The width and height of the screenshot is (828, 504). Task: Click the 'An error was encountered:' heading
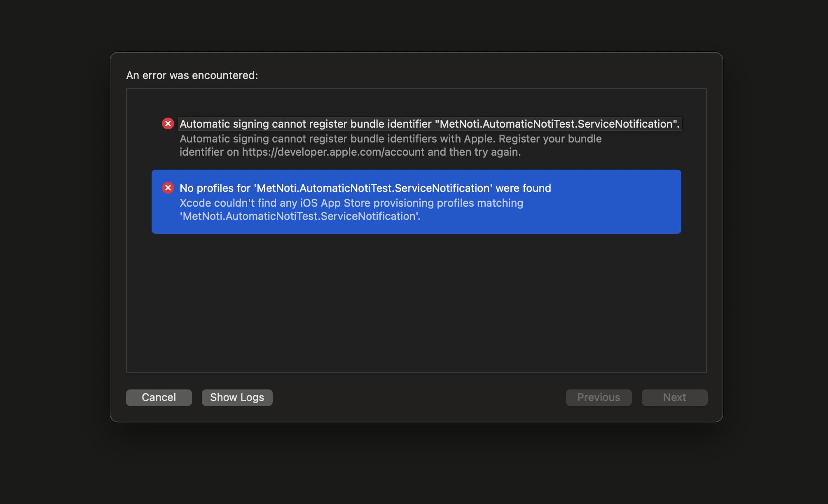point(192,75)
